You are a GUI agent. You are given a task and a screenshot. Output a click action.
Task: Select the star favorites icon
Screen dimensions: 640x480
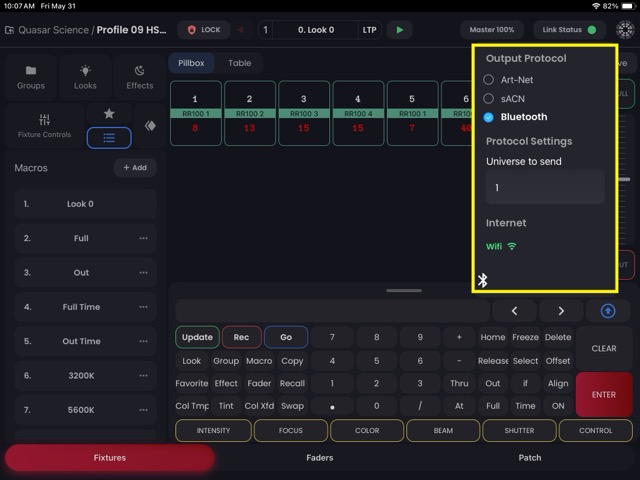[x=109, y=114]
